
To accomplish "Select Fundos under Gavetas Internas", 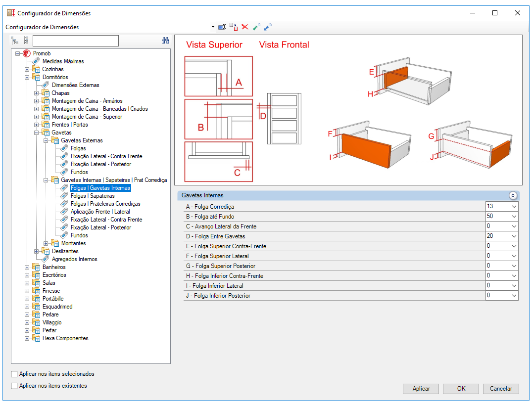I will (x=79, y=235).
